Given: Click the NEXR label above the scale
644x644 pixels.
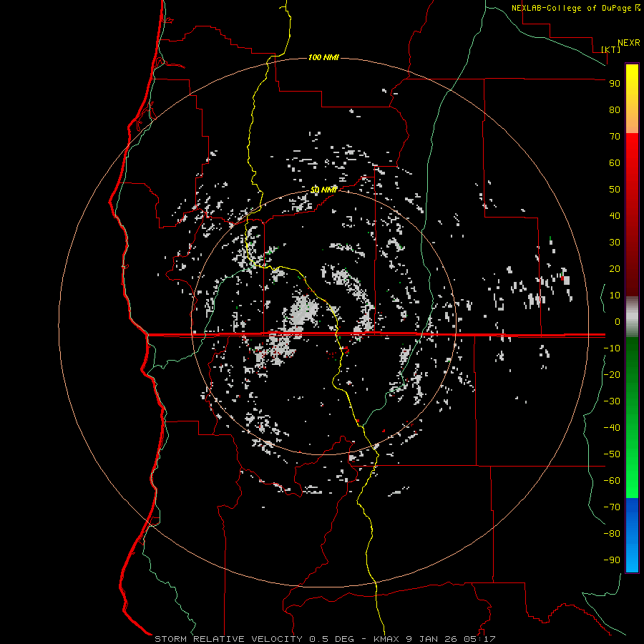Looking at the screenshot, I should (x=629, y=43).
